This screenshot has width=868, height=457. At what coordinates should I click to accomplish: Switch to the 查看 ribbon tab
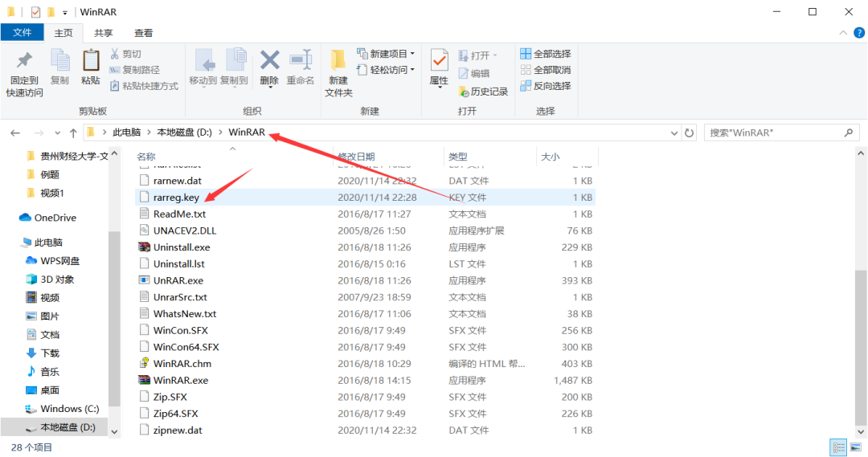tap(143, 33)
